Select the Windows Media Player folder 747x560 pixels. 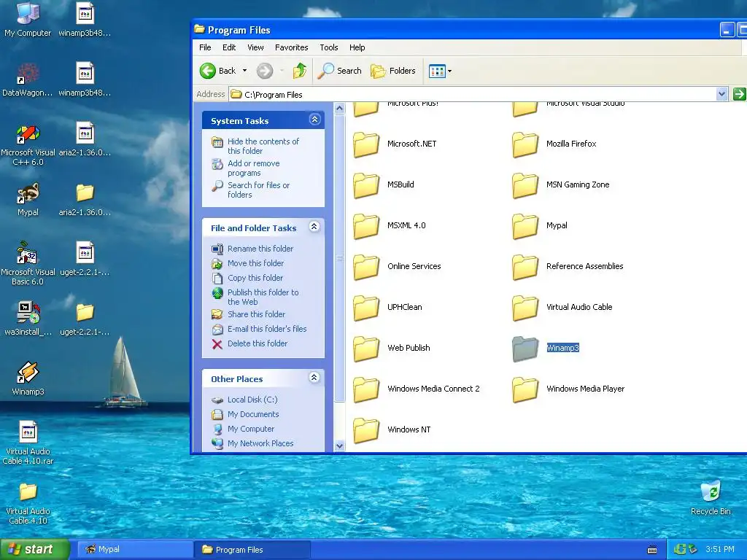click(x=568, y=389)
